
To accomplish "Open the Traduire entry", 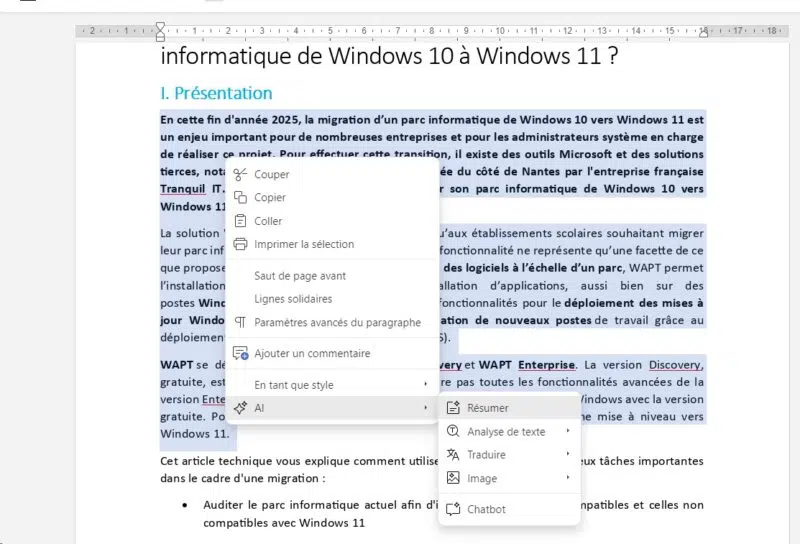I will 509,454.
